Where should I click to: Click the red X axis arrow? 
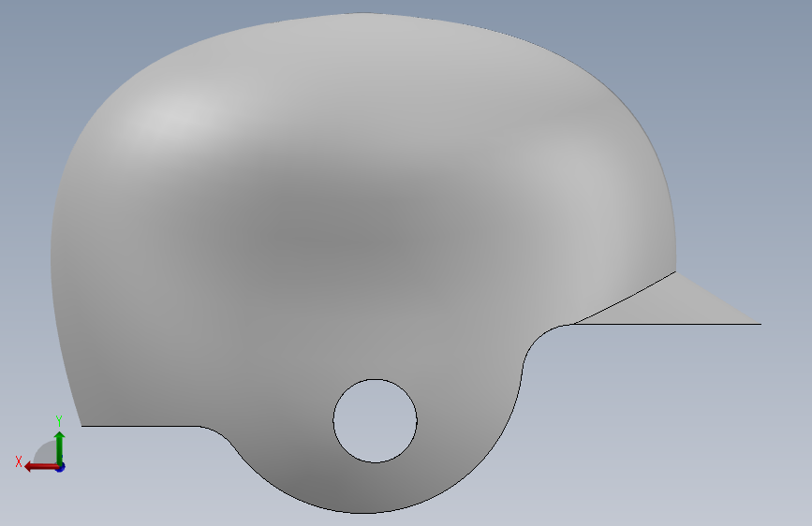(x=41, y=467)
